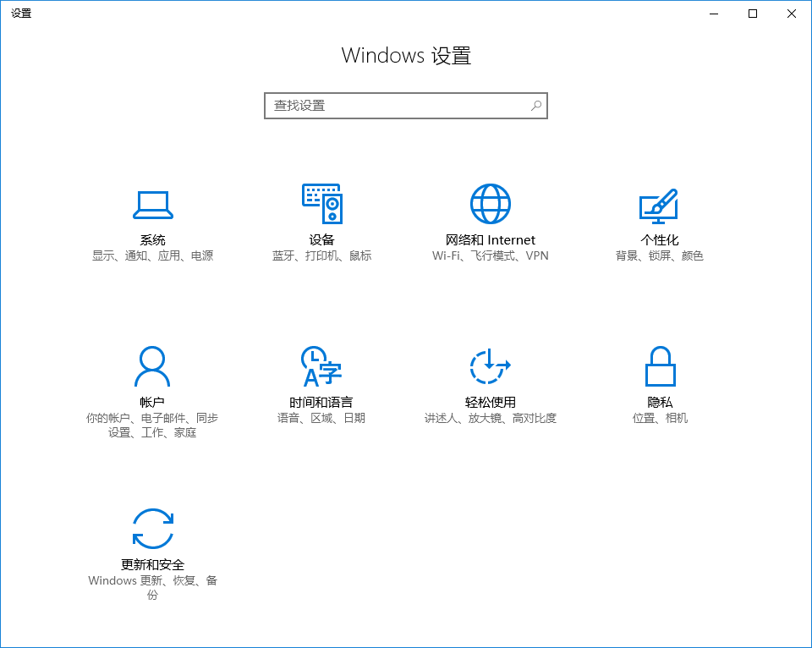Screen dimensions: 812x648
Task: Open the 更新和安全 refresh arrows icon
Action: click(x=153, y=529)
